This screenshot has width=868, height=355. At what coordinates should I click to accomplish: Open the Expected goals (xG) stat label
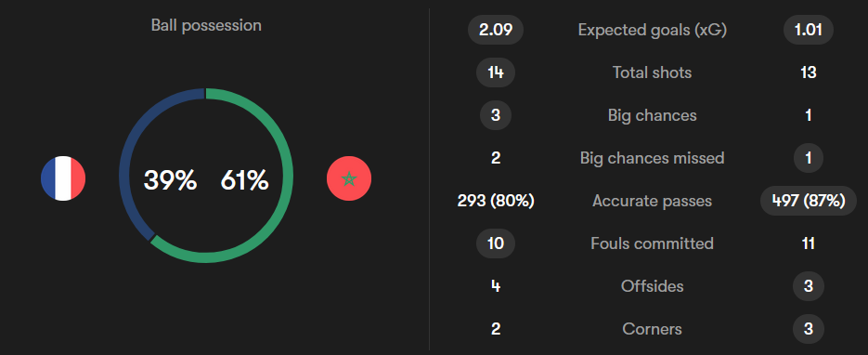[x=652, y=30]
